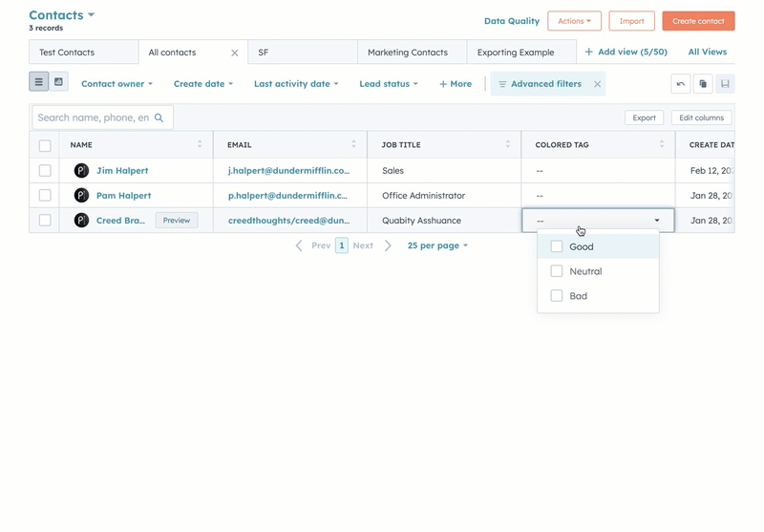Click Creed's avatar icon
The height and width of the screenshot is (532, 764).
(x=81, y=221)
